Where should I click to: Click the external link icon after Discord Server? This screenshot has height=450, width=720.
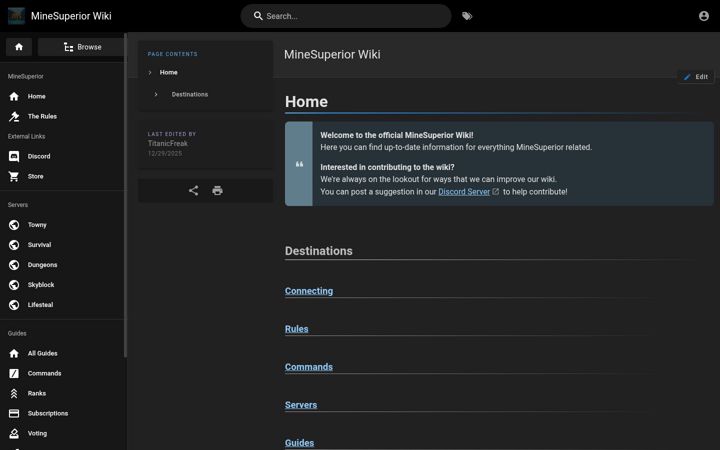495,191
